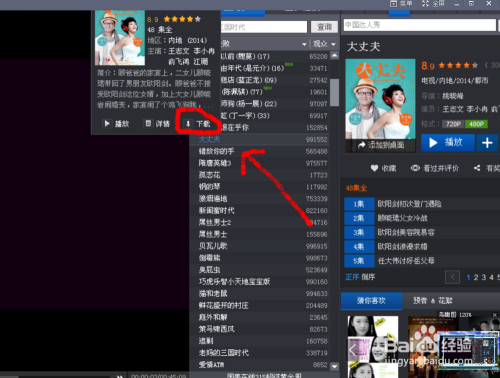Select the 720P format option
This screenshot has height=378, width=500.
[x=453, y=124]
